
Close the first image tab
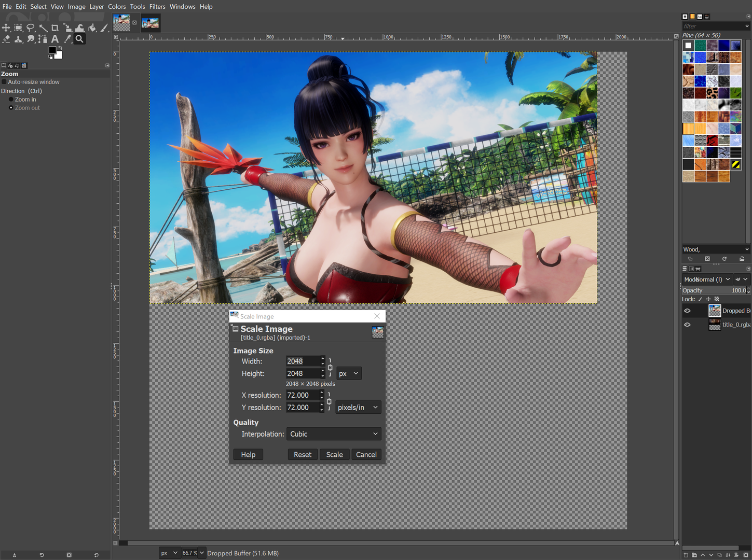point(134,23)
